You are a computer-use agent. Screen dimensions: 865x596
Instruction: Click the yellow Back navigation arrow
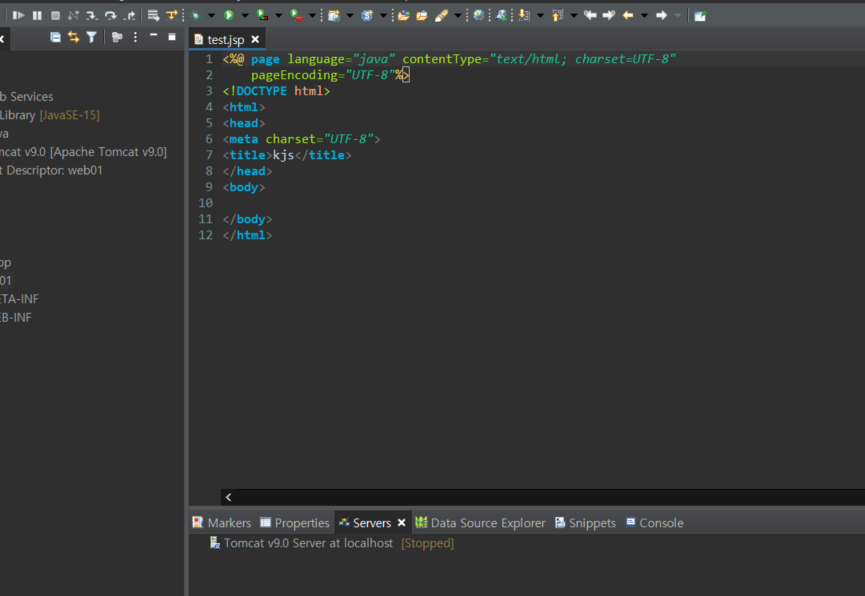click(628, 15)
